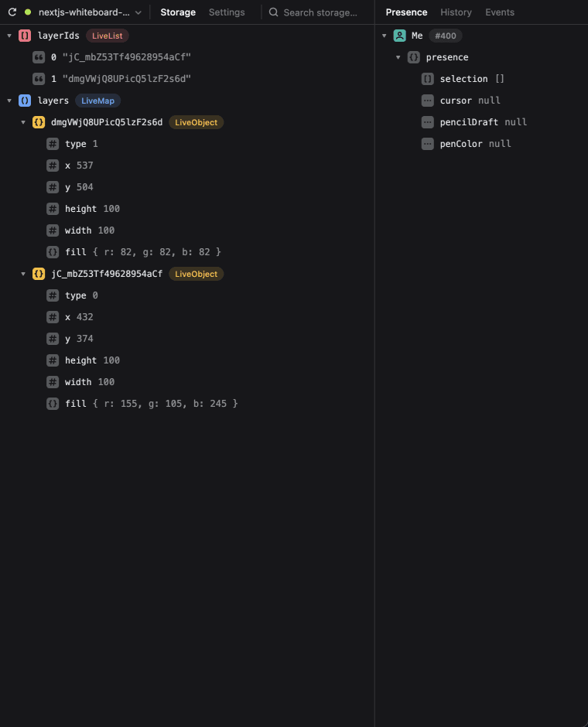
Task: Click the magnifying glass icon in the search bar
Action: tap(273, 12)
